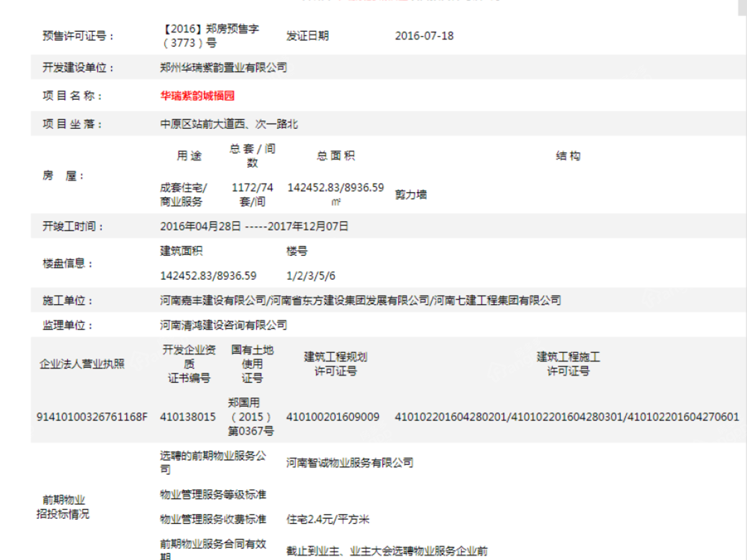
Task: Click the 施工单位 label
Action: tap(68, 301)
